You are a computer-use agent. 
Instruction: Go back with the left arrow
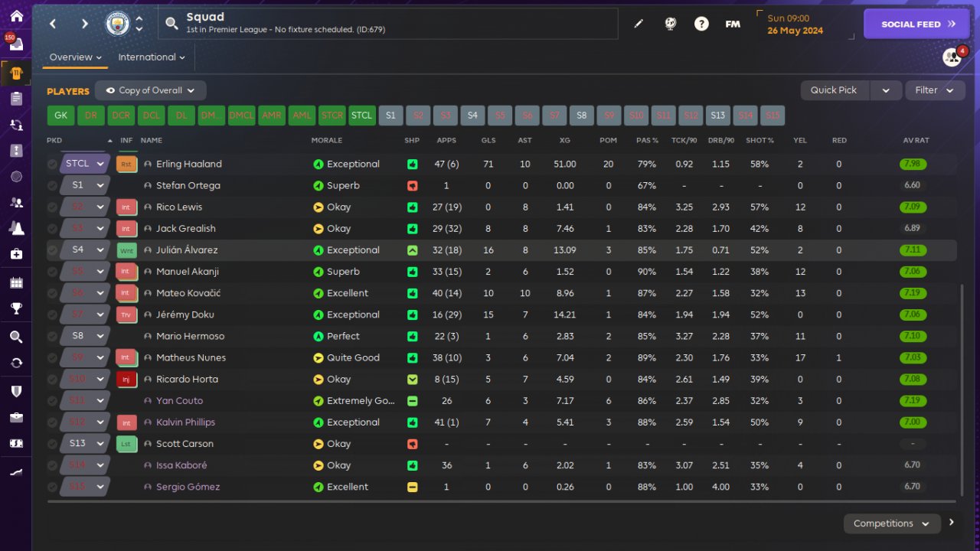(53, 24)
